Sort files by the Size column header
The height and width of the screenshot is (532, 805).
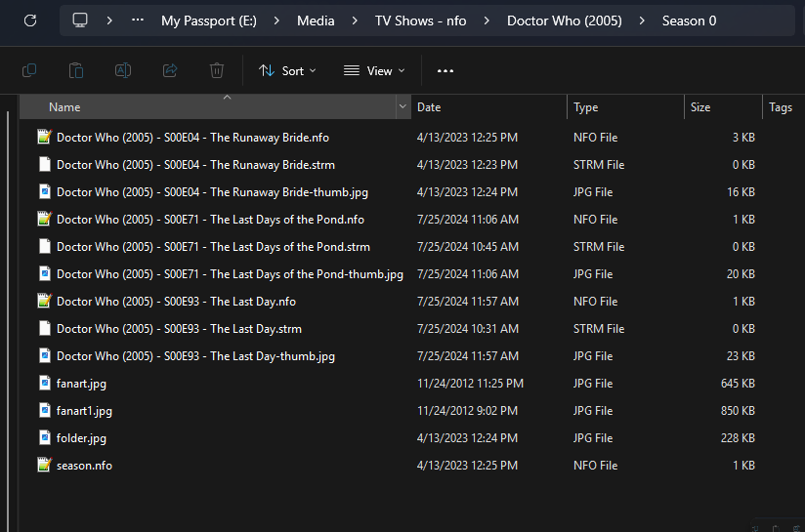pyautogui.click(x=700, y=107)
